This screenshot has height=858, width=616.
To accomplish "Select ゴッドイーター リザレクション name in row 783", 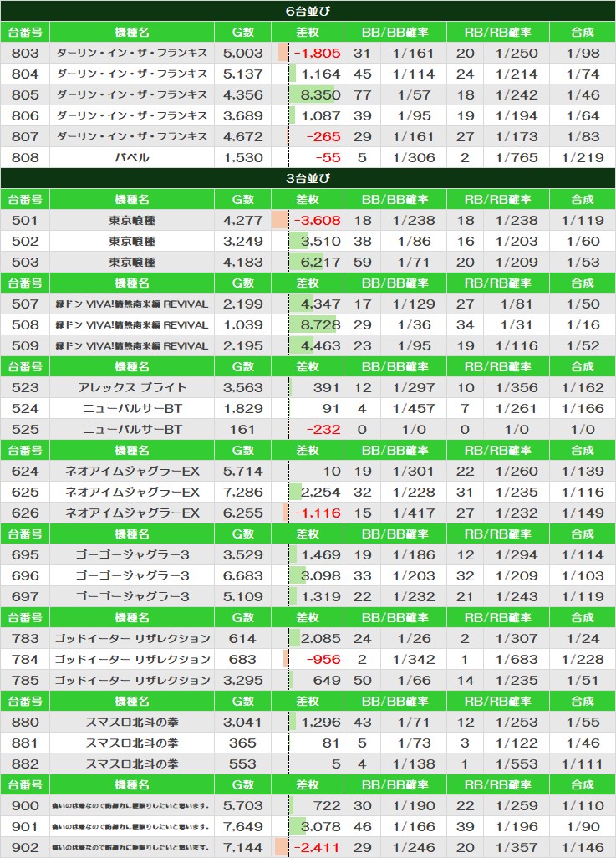I will pos(132,639).
